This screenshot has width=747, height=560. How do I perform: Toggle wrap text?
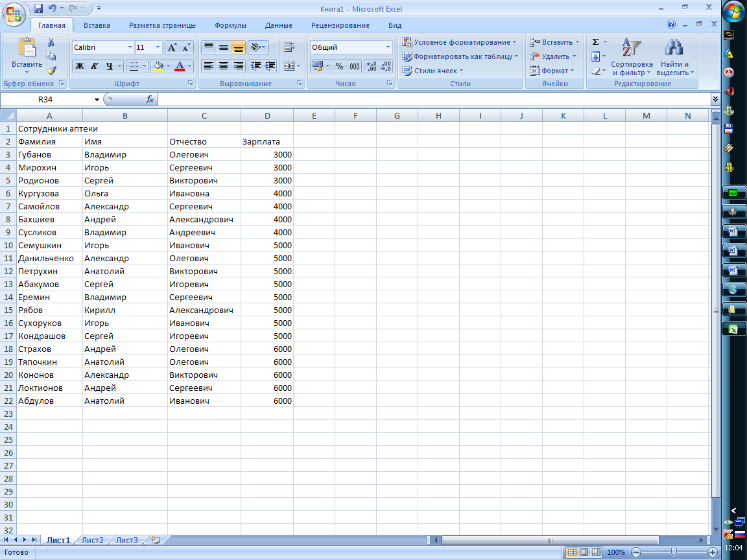[289, 47]
